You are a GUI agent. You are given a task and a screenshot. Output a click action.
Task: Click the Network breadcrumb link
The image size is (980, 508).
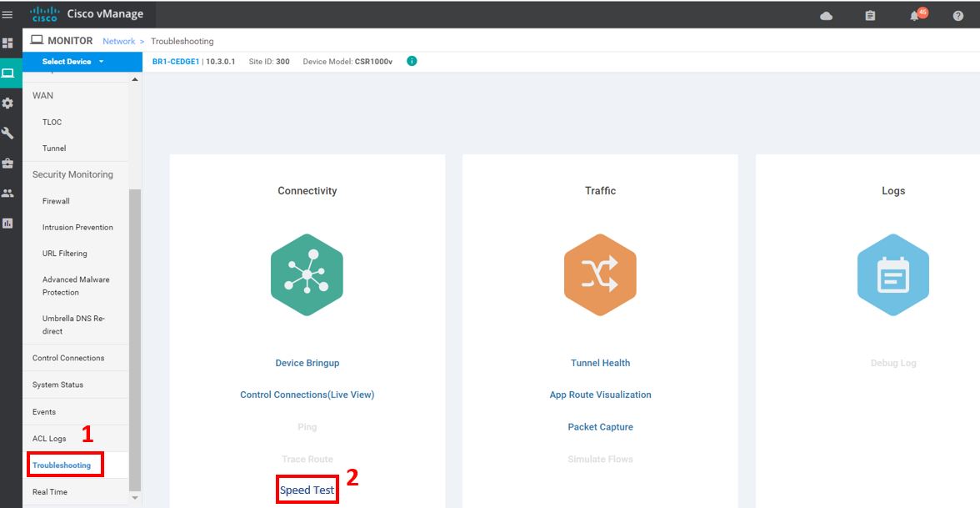click(118, 41)
